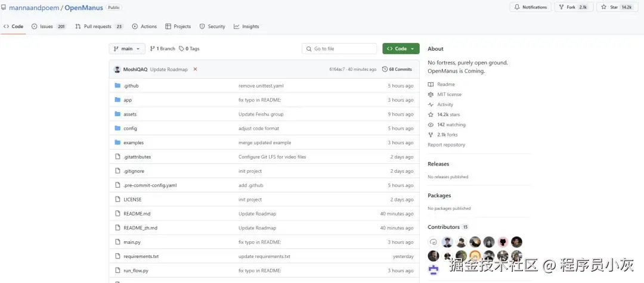The height and width of the screenshot is (283, 644).
Task: Open the app folder name
Action: (x=128, y=99)
